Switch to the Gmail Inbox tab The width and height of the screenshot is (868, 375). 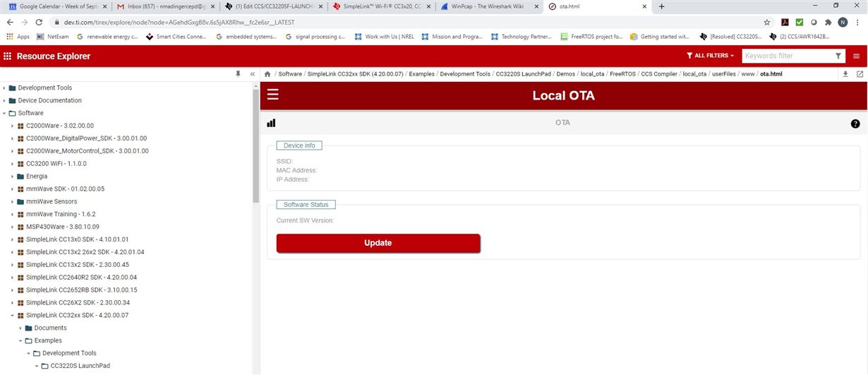pyautogui.click(x=164, y=6)
